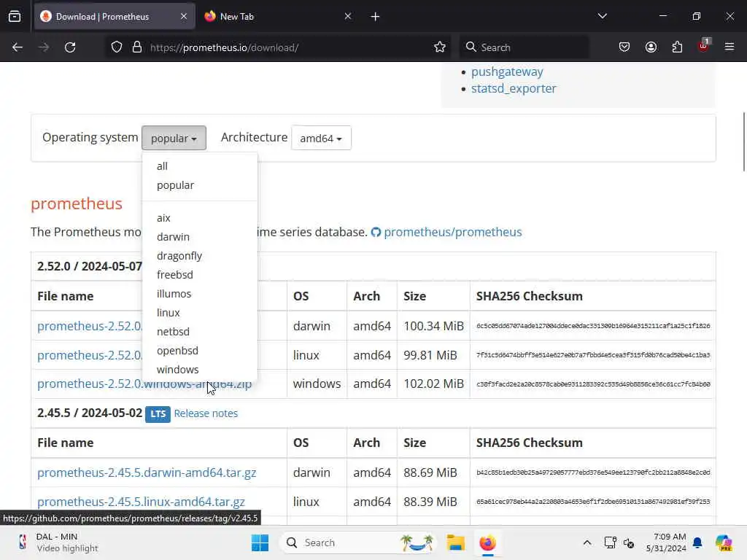Choose 'windows' operating system option
This screenshot has width=747, height=560.
200,370
